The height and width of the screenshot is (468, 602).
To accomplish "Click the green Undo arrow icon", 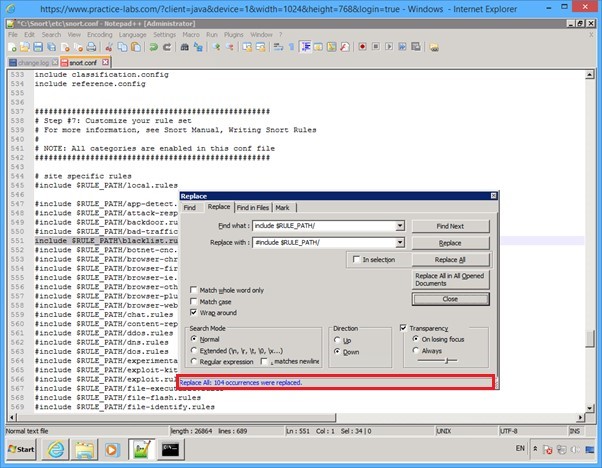I will pos(154,47).
